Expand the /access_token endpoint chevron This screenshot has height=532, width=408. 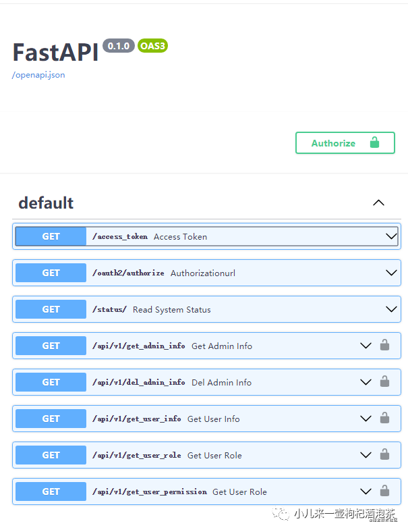(x=390, y=236)
